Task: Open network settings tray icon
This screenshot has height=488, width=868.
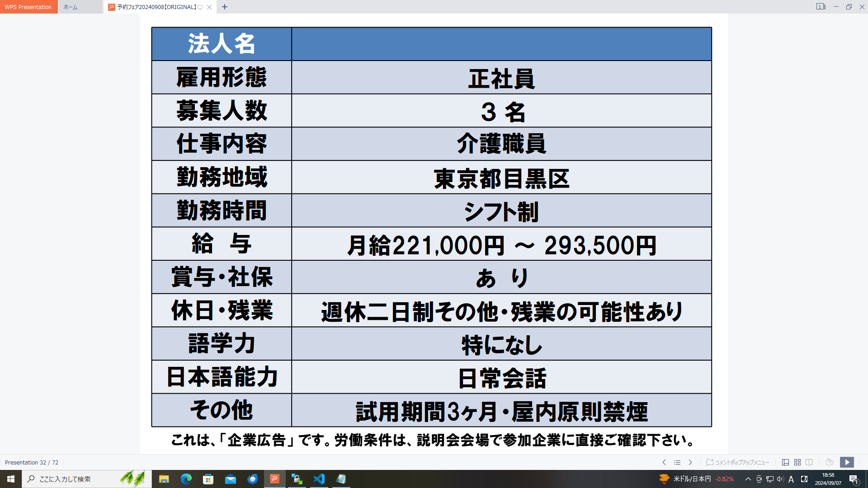Action: (770, 479)
